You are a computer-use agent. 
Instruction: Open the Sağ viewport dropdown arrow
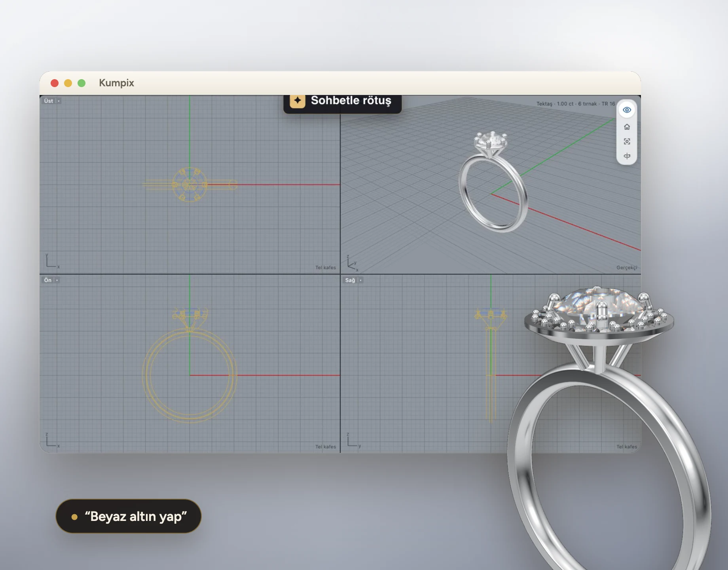(360, 280)
